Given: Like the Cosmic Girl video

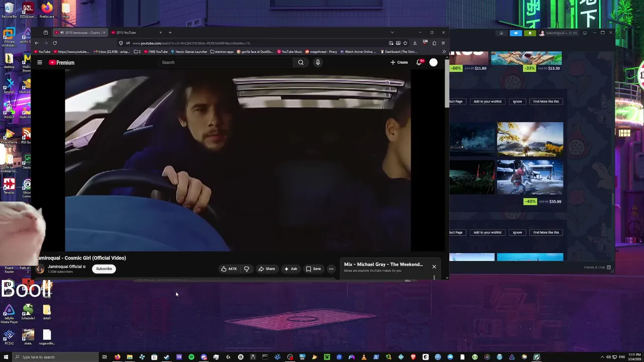Looking at the screenshot, I should 229,268.
